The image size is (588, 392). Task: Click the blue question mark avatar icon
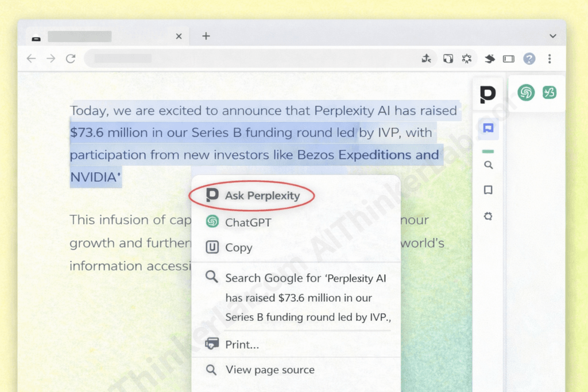click(529, 58)
